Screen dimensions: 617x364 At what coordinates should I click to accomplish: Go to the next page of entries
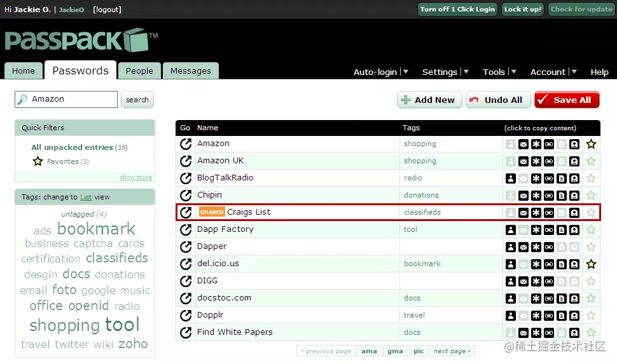tap(452, 351)
